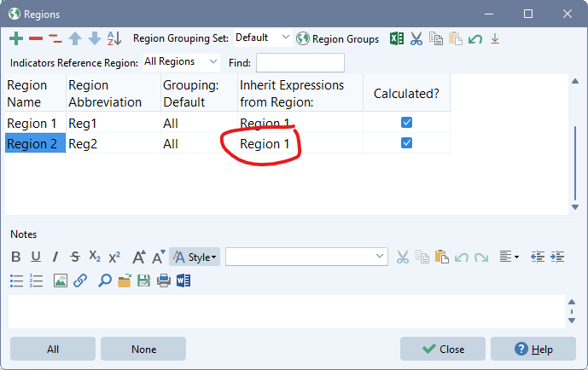Open the Style dropdown in Notes toolbar
Screen dimensions: 588x370
[x=195, y=257]
